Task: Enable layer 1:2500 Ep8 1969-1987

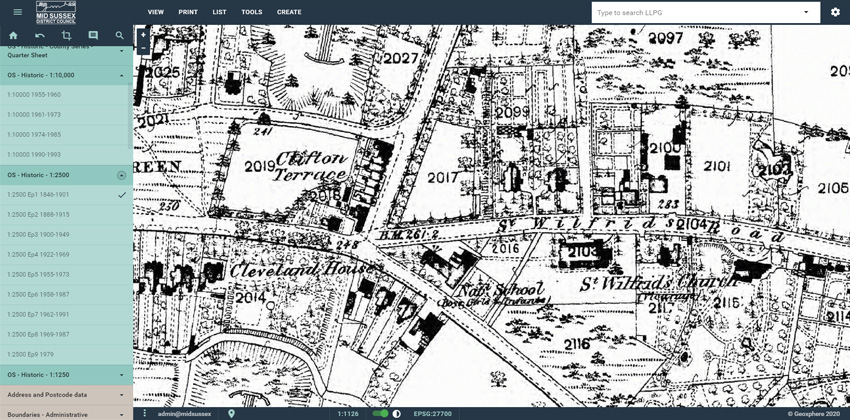Action: tap(66, 334)
